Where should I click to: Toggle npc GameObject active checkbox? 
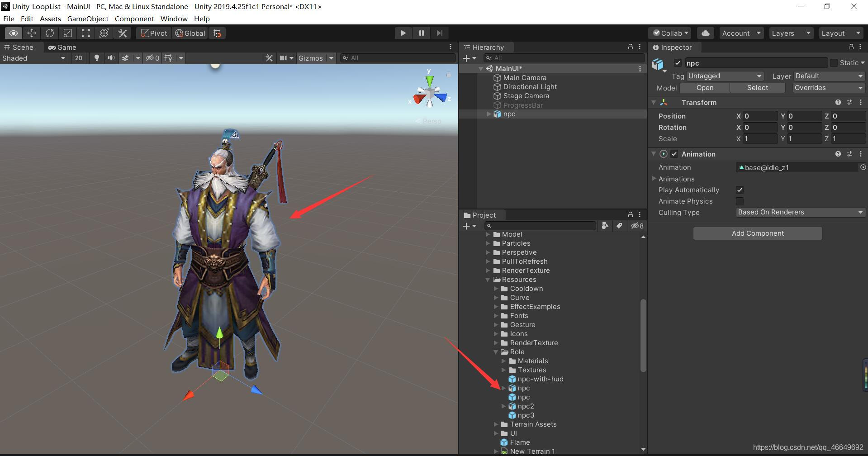click(x=678, y=63)
